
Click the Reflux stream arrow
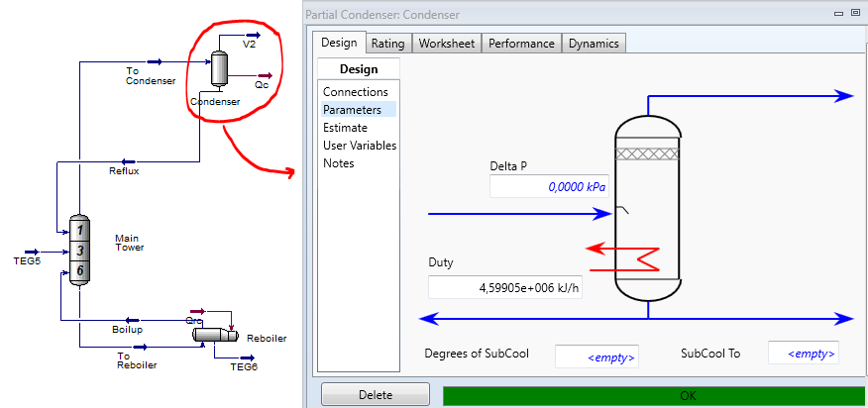click(x=128, y=161)
